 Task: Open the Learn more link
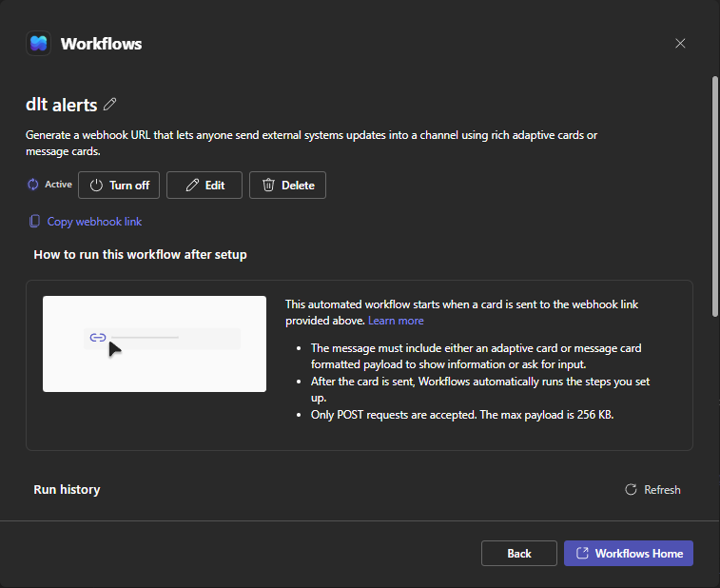[x=396, y=321]
